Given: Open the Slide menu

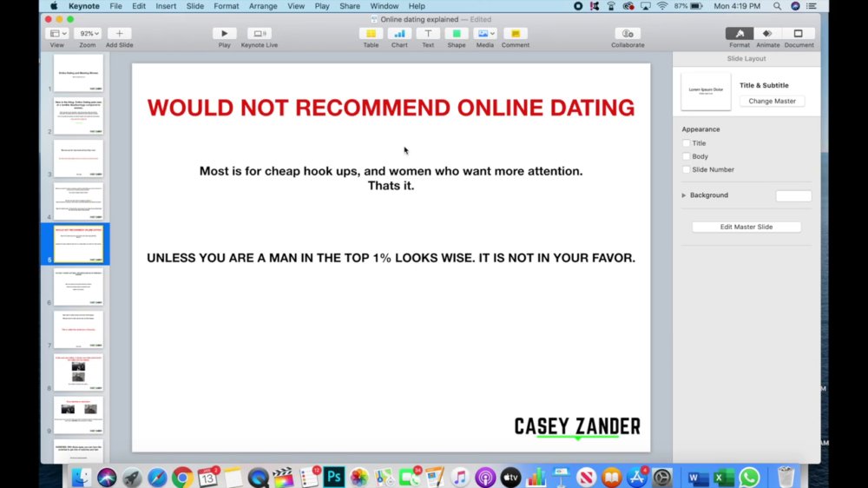Looking at the screenshot, I should click(194, 6).
